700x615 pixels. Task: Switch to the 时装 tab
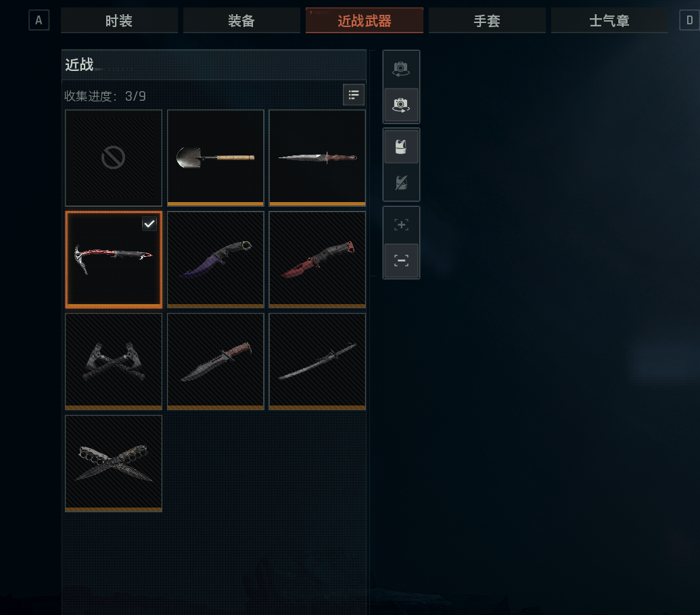tap(119, 20)
